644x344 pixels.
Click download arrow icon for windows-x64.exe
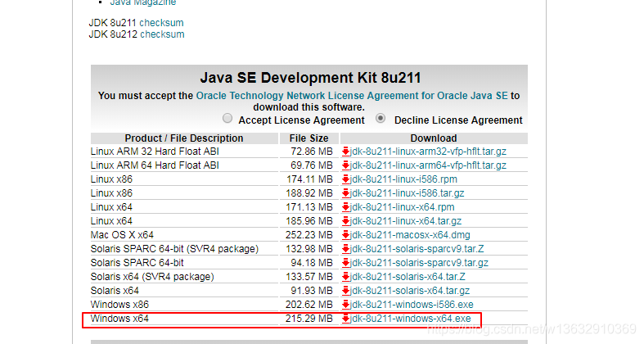[346, 319]
